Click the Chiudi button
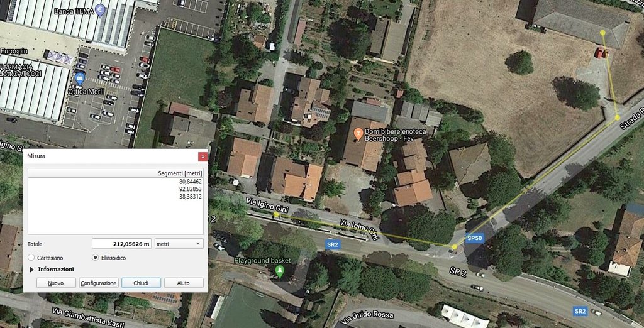This screenshot has width=644, height=328. [142, 283]
